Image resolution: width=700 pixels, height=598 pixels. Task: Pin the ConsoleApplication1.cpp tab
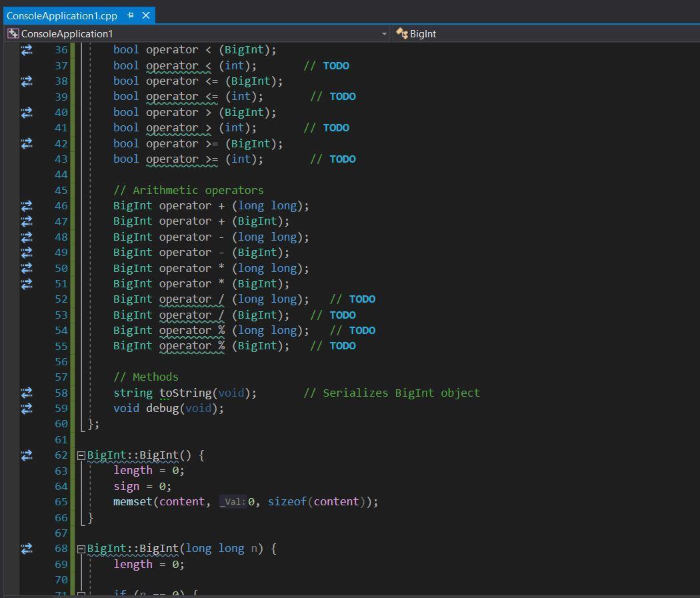tap(131, 15)
